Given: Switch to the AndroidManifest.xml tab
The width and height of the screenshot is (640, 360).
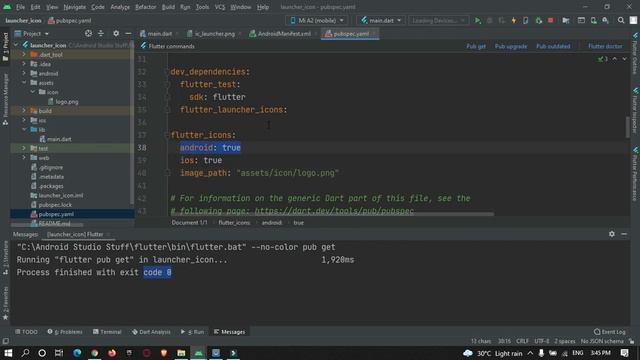Looking at the screenshot, I should tap(283, 34).
